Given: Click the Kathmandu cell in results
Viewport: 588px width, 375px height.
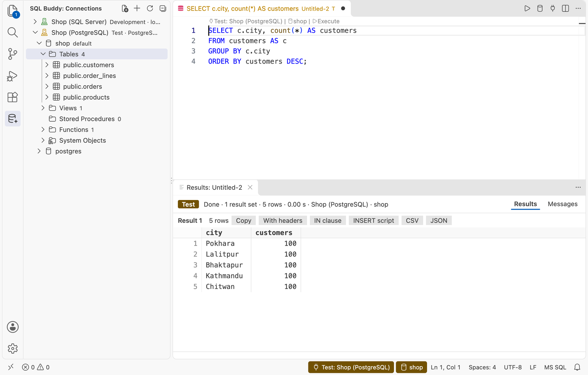Looking at the screenshot, I should (x=226, y=276).
